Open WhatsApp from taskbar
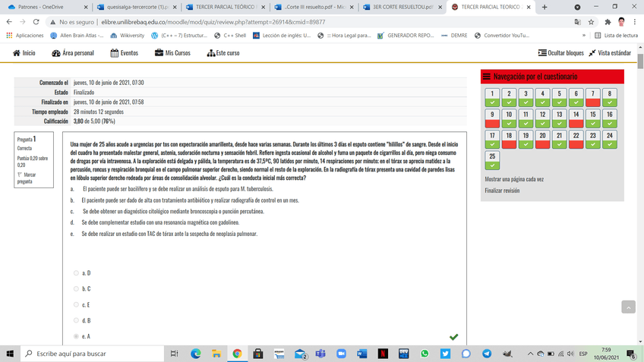 425,354
